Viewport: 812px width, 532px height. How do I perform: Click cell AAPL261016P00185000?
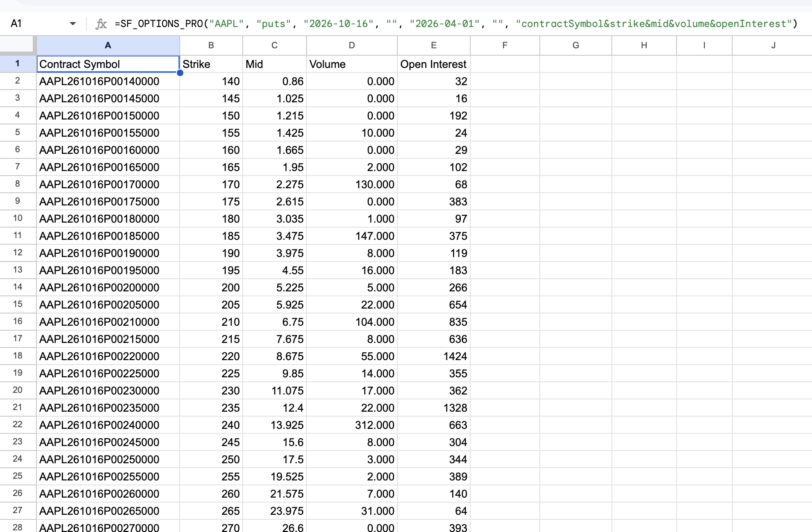108,236
